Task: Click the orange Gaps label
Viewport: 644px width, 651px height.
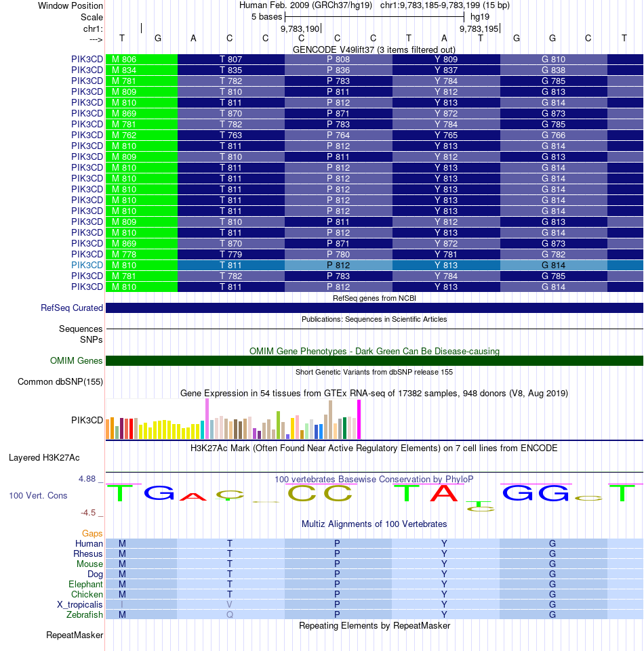Action: pos(92,534)
